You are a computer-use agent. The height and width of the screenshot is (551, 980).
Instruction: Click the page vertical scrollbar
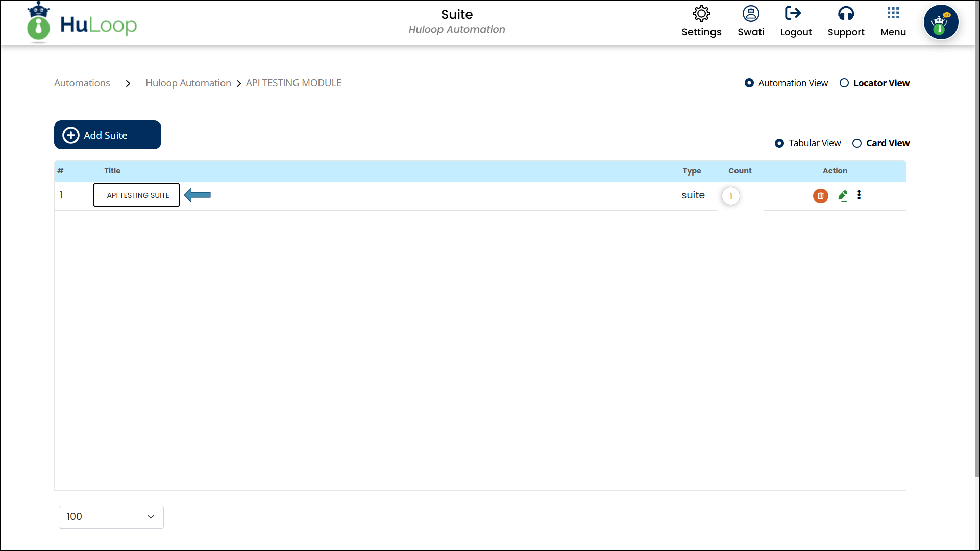tap(977, 239)
